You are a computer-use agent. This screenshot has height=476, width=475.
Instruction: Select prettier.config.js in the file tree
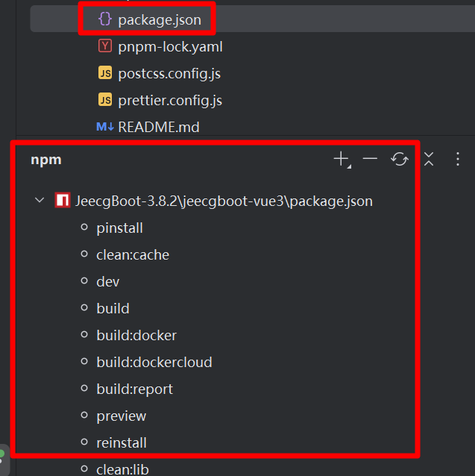(170, 100)
